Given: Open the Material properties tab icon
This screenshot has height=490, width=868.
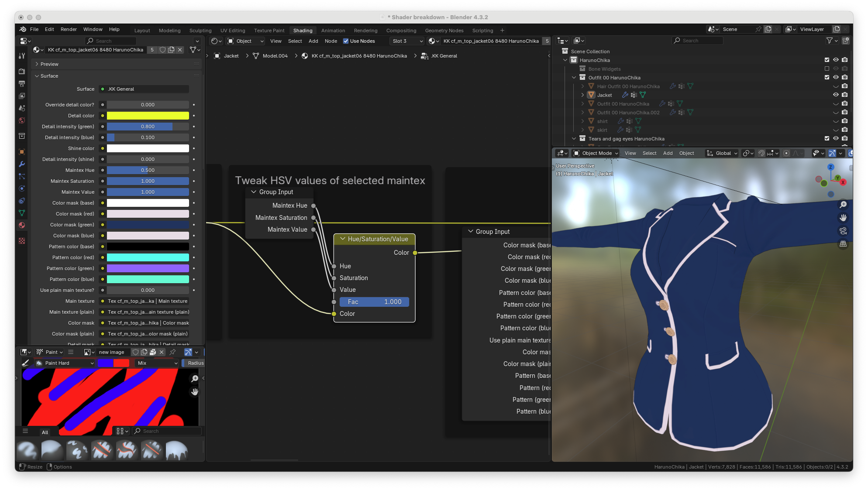Looking at the screenshot, I should [22, 225].
